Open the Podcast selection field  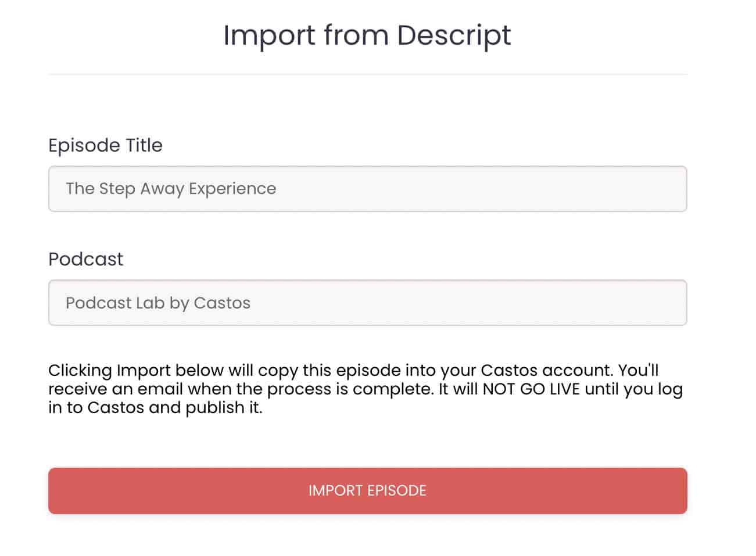(367, 303)
